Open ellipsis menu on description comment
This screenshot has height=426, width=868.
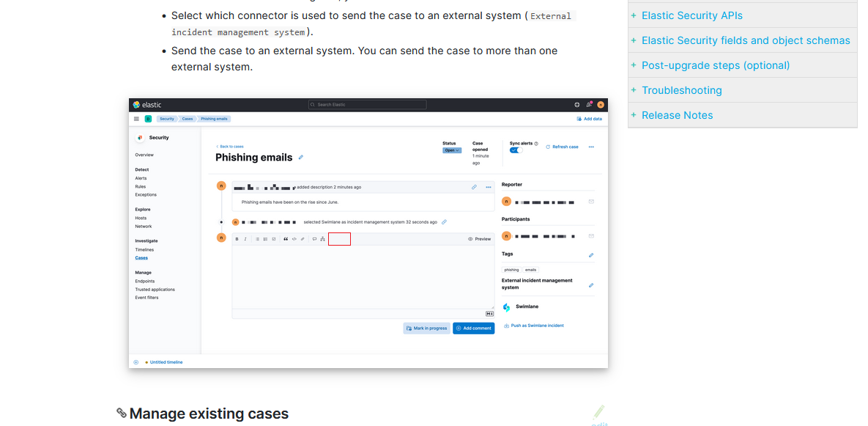[x=489, y=187]
